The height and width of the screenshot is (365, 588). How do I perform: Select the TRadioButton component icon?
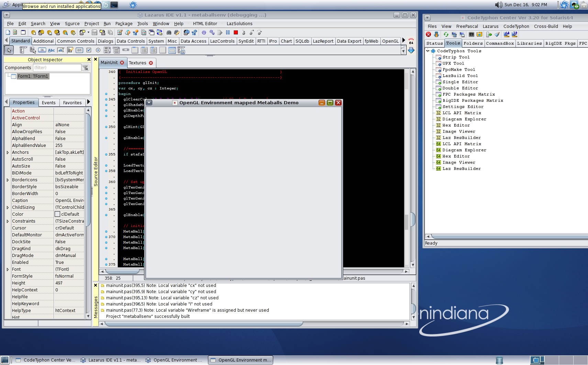[98, 50]
